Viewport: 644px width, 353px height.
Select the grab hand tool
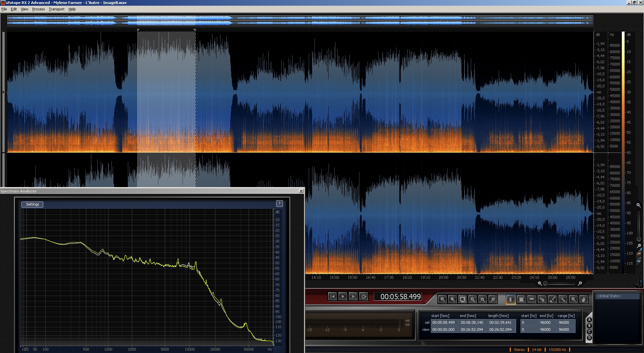584,299
